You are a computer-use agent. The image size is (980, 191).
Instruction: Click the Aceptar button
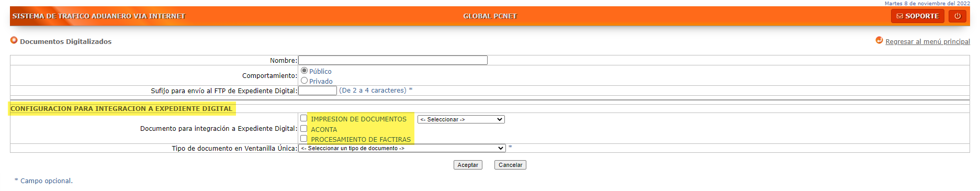tap(468, 165)
